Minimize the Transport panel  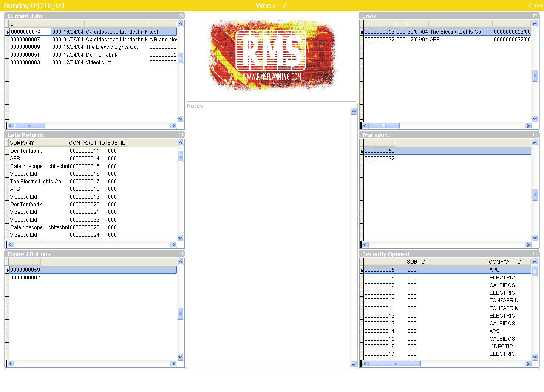tap(535, 135)
